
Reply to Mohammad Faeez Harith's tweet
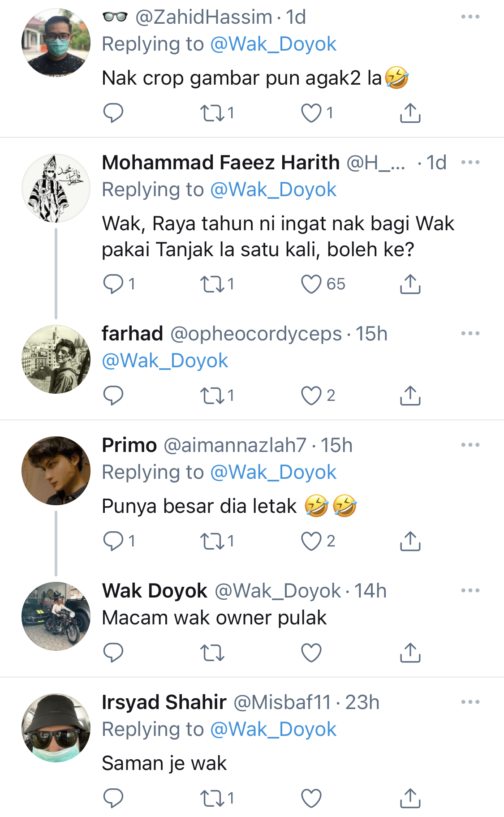pos(113,284)
